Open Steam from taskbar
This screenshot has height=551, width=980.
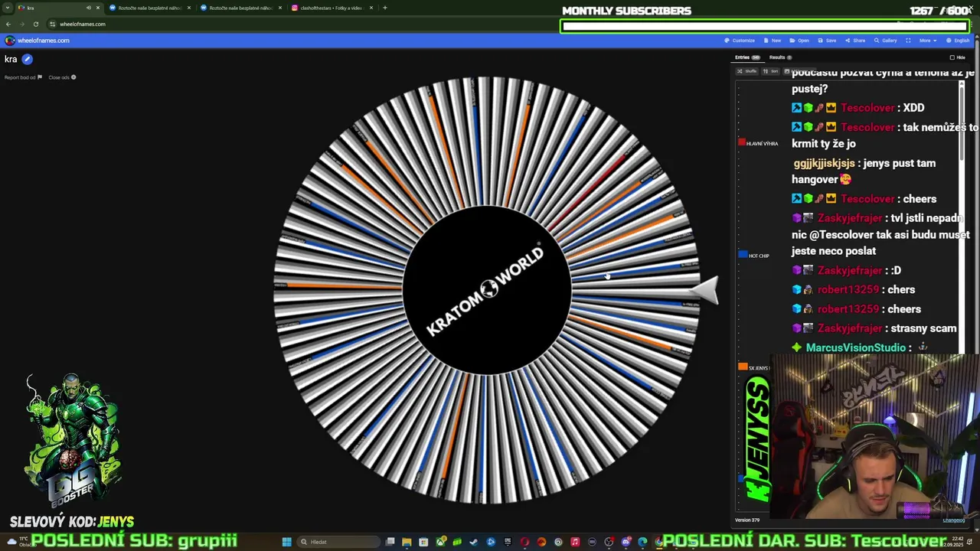pyautogui.click(x=474, y=542)
